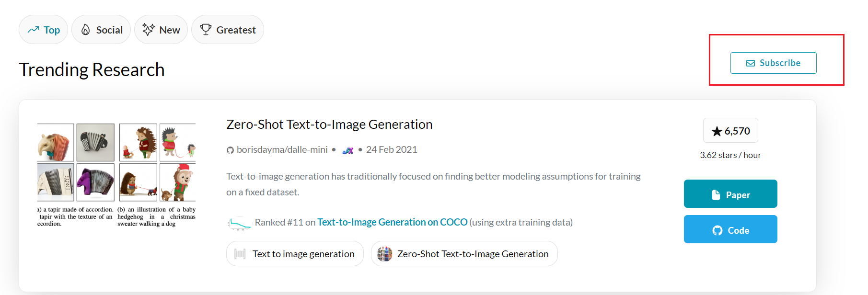868x295 pixels.
Task: Switch to the Top tab
Action: click(x=44, y=30)
